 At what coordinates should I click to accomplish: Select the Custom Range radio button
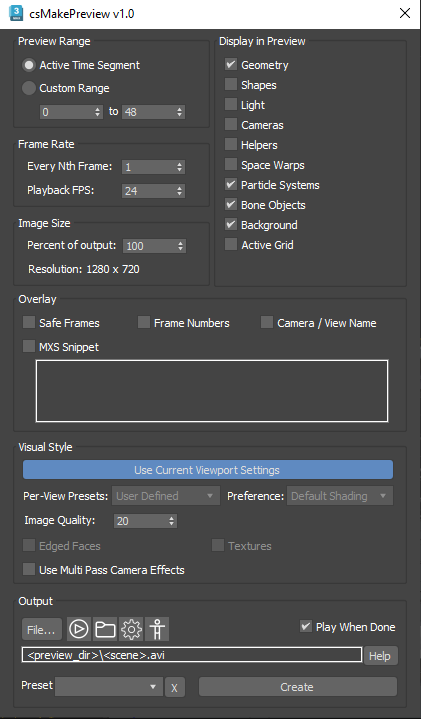[29, 88]
